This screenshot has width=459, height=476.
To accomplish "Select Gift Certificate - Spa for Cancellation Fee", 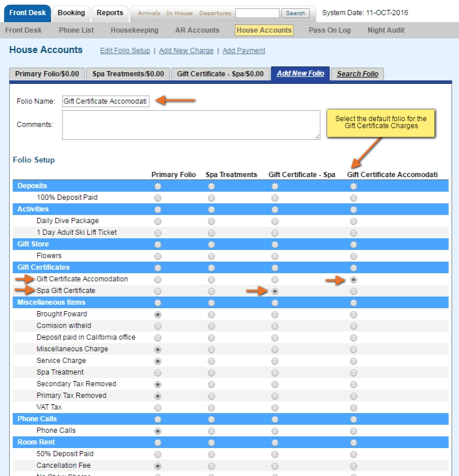I will [275, 466].
